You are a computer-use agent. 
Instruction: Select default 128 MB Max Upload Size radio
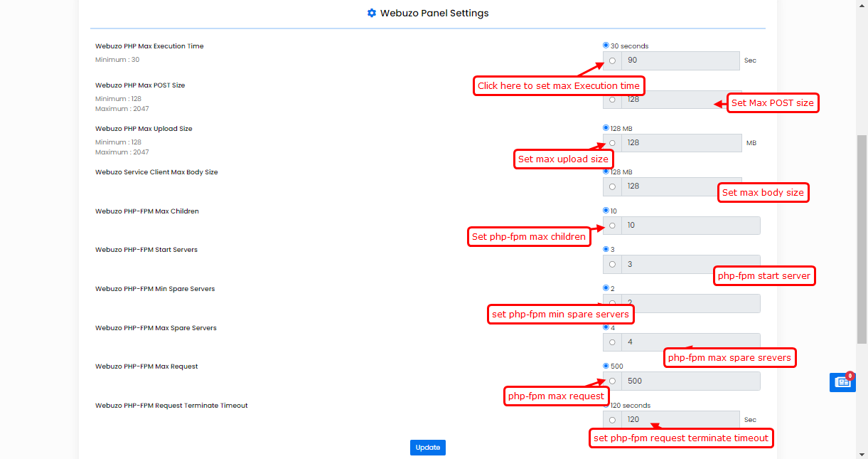(x=606, y=128)
